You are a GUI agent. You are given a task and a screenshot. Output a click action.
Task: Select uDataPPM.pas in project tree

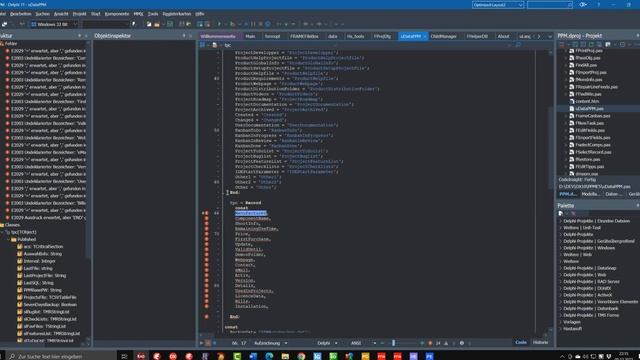tap(589, 109)
